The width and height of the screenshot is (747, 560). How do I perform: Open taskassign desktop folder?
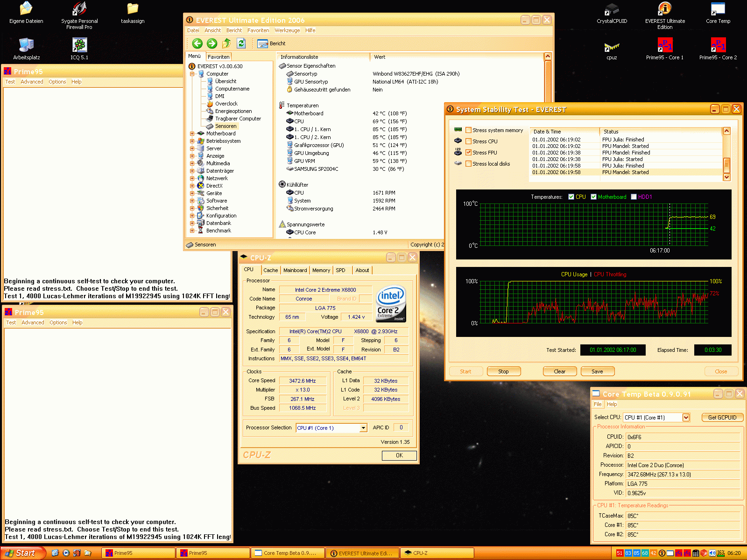pos(133,13)
